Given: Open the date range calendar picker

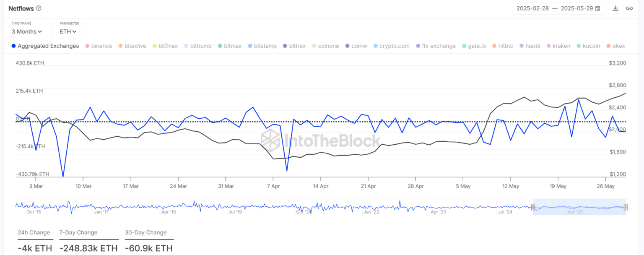Looking at the screenshot, I should click(597, 8).
